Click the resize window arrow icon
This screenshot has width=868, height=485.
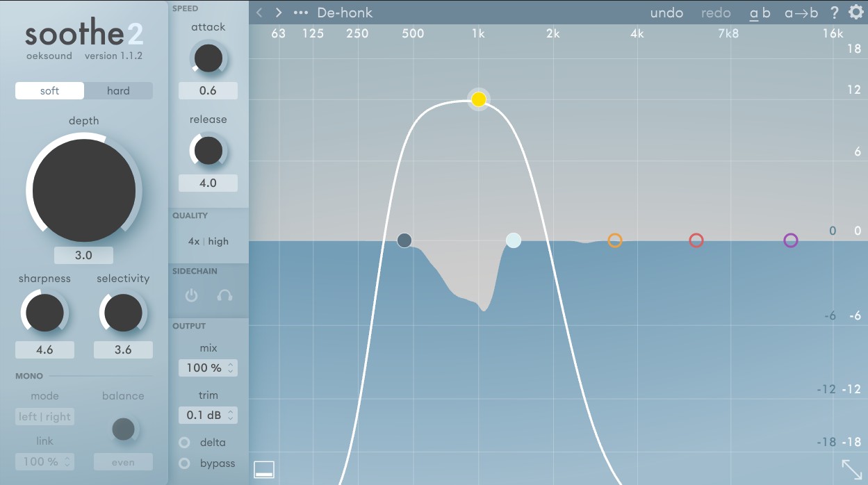(x=851, y=468)
